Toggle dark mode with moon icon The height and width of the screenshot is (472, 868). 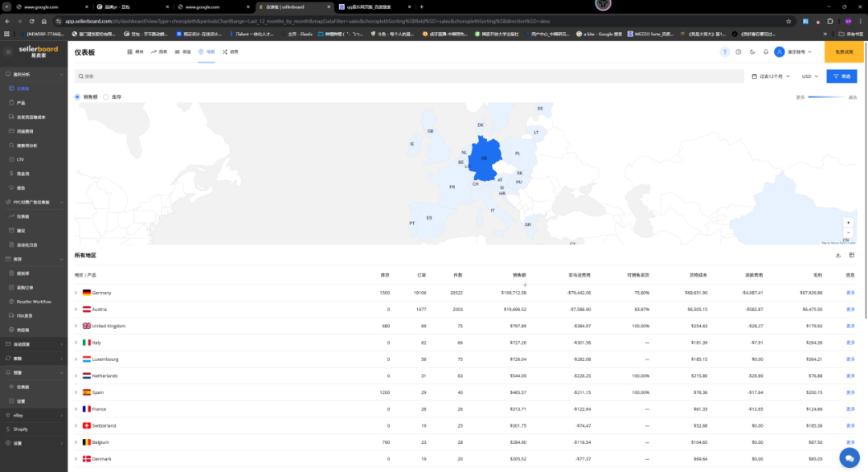tap(752, 52)
